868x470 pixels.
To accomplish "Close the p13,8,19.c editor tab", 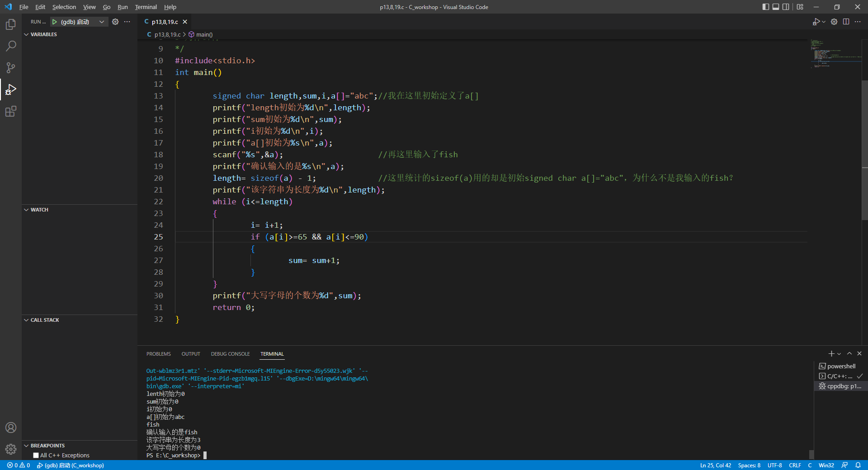I will (185, 22).
